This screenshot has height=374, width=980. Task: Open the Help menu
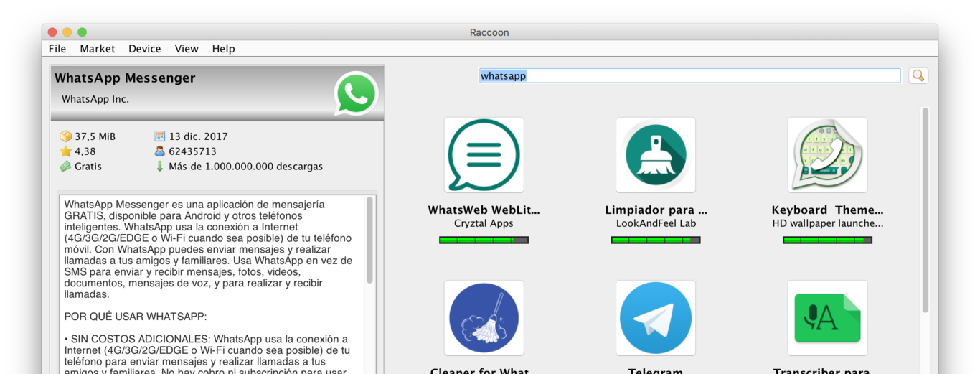(x=223, y=49)
